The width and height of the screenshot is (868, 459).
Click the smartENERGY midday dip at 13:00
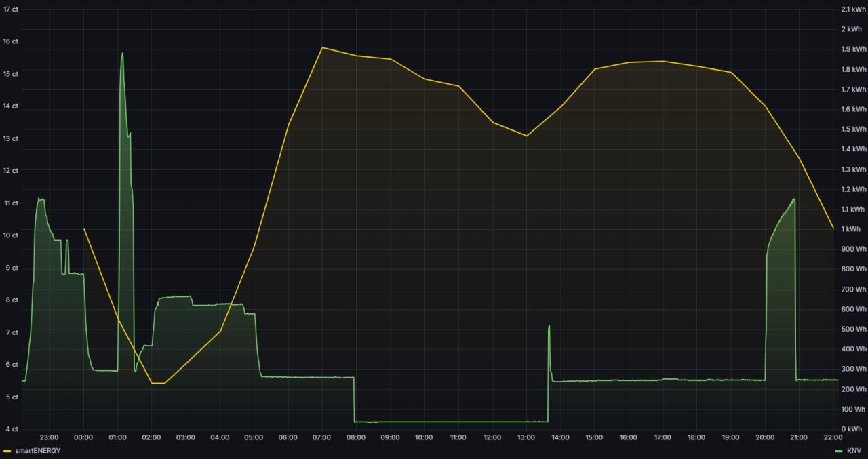[x=526, y=136]
